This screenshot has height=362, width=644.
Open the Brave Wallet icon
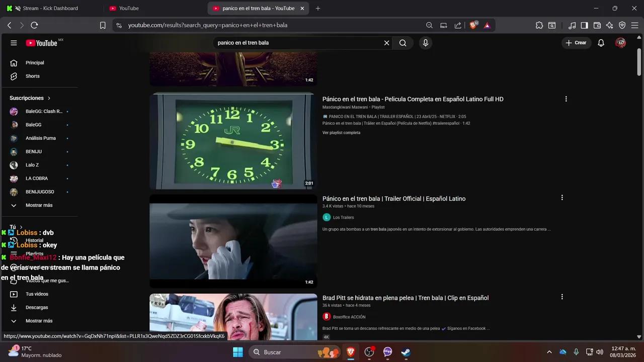click(x=597, y=25)
